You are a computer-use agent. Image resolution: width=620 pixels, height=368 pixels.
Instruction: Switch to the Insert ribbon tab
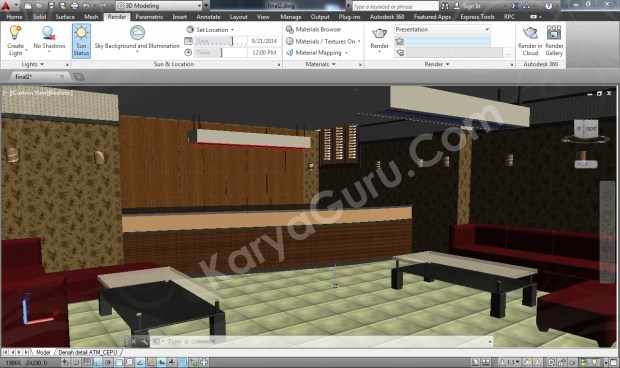click(180, 17)
